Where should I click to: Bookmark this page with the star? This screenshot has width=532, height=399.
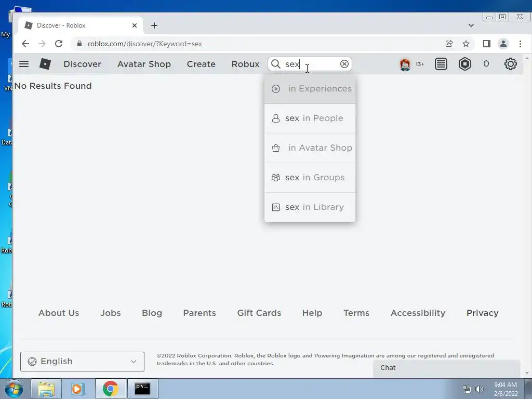[x=466, y=44]
